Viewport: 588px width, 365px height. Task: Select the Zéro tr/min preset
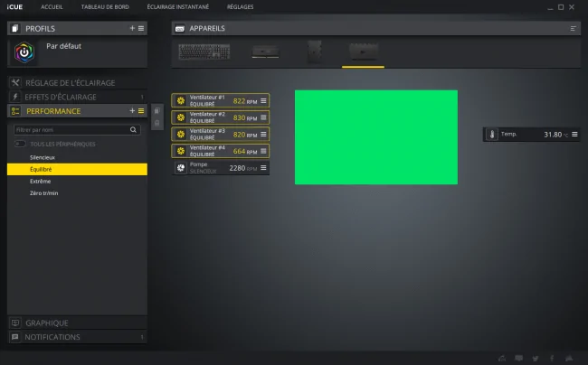[77, 193]
